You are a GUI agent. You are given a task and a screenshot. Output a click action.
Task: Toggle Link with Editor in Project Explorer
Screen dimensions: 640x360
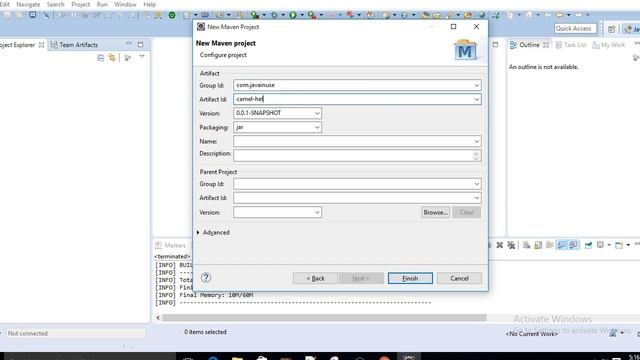tap(112, 58)
